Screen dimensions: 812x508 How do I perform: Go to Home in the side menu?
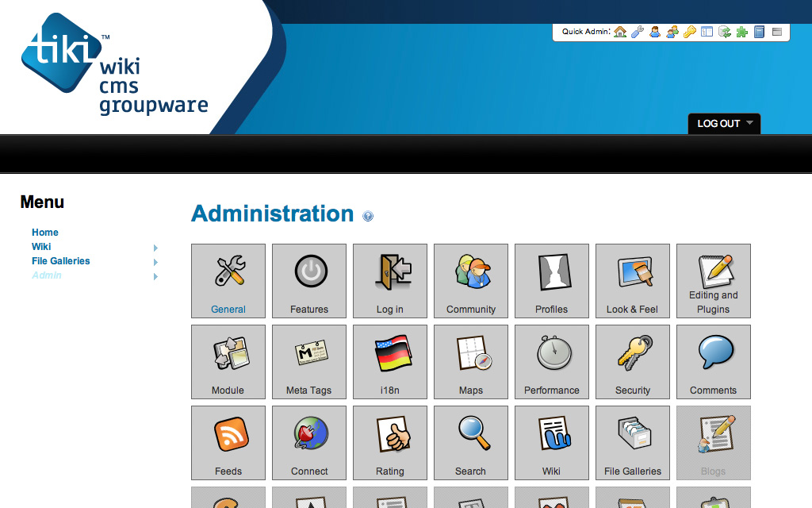(45, 233)
